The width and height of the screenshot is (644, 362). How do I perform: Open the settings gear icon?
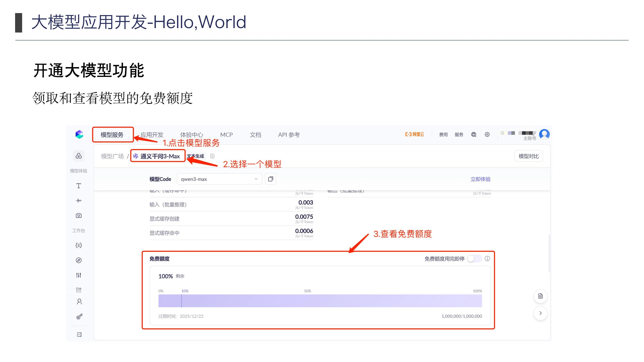(487, 134)
